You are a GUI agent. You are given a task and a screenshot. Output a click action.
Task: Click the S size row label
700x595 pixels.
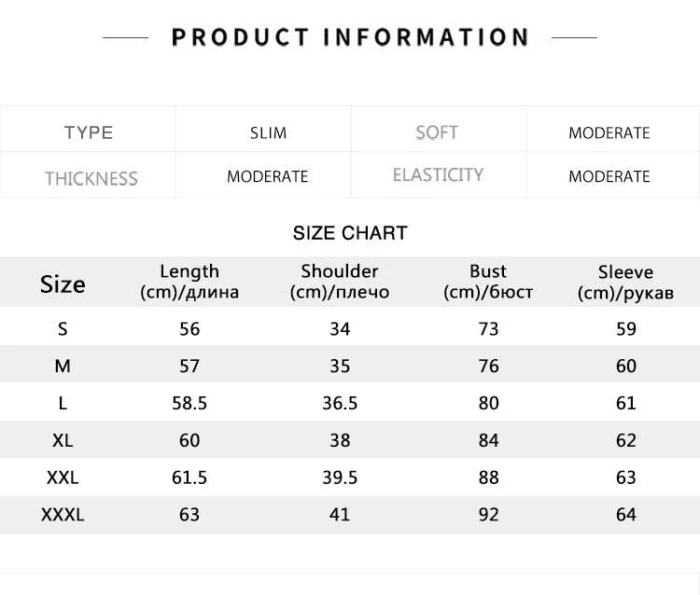tap(63, 329)
